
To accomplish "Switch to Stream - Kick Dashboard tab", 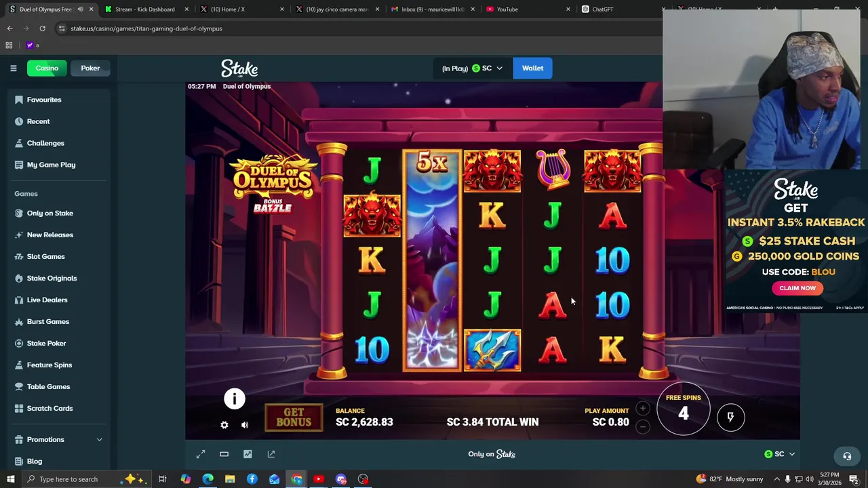I will point(145,9).
